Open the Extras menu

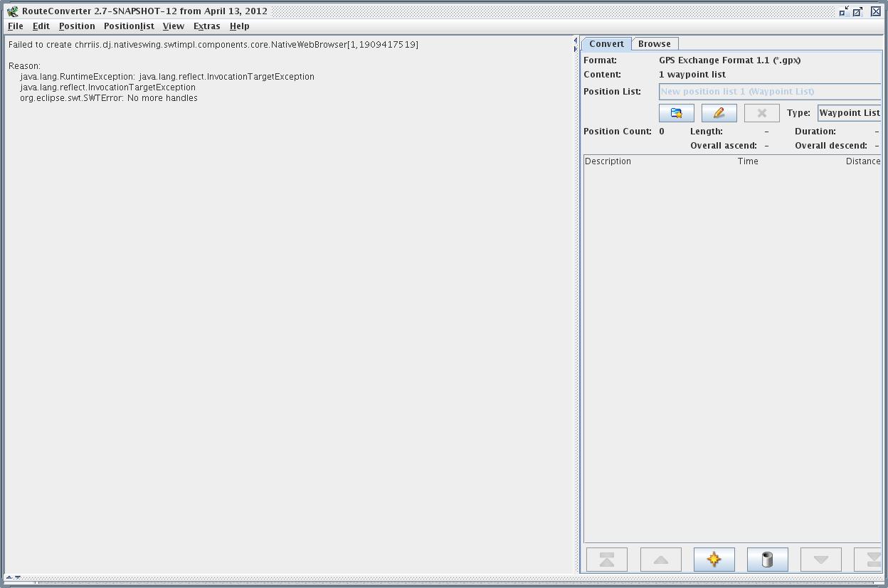(206, 26)
